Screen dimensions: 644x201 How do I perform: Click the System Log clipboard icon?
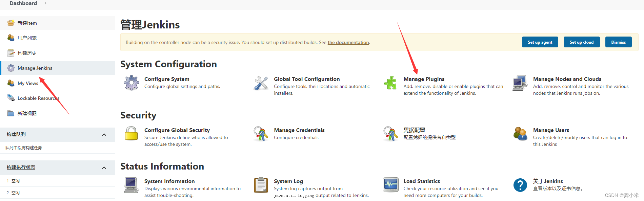point(261,185)
